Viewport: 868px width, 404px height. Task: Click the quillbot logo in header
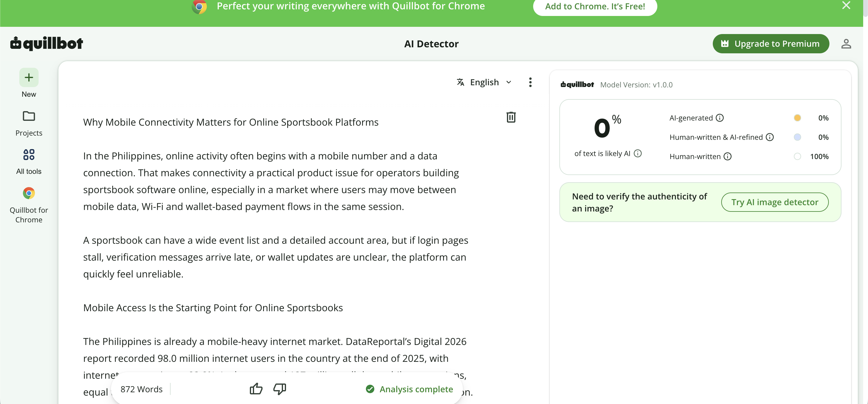(46, 43)
